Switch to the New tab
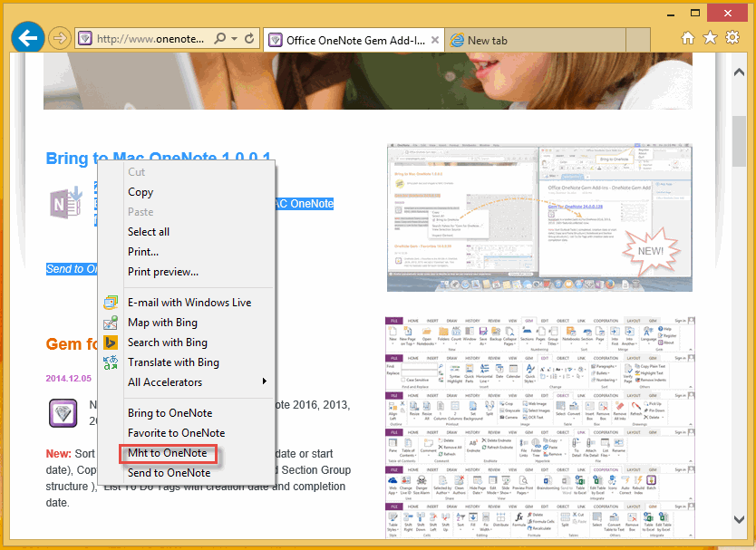756x550 pixels. (535, 40)
